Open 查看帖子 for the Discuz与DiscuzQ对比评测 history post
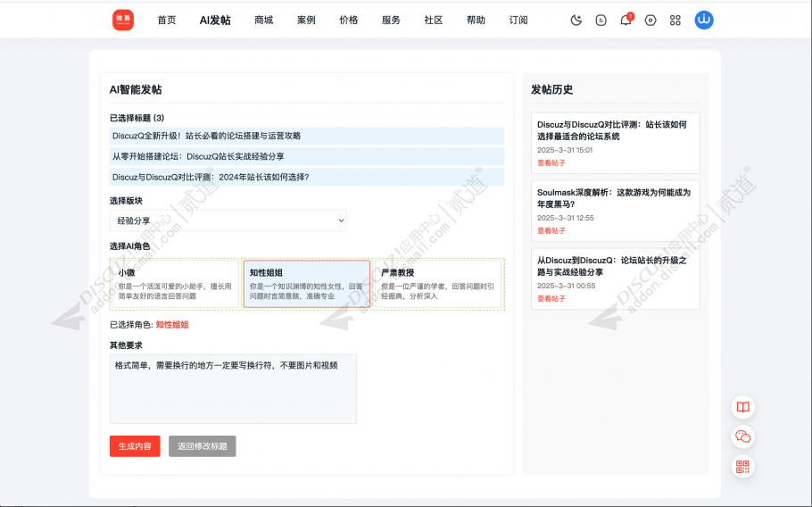Image resolution: width=812 pixels, height=507 pixels. (551, 162)
